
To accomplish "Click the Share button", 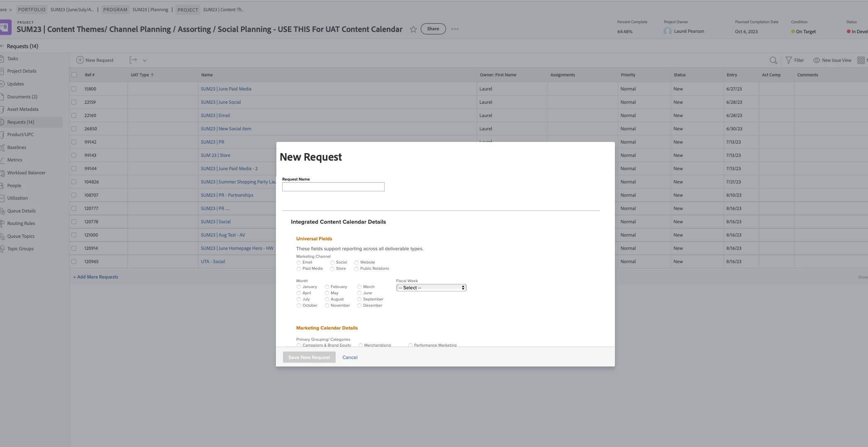I will (x=433, y=29).
